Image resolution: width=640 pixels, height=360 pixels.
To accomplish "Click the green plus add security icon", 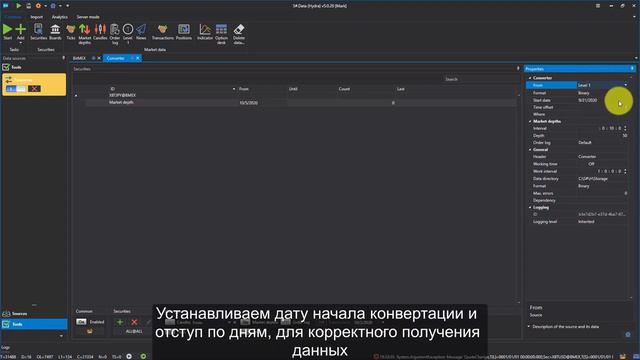I will coord(120,322).
